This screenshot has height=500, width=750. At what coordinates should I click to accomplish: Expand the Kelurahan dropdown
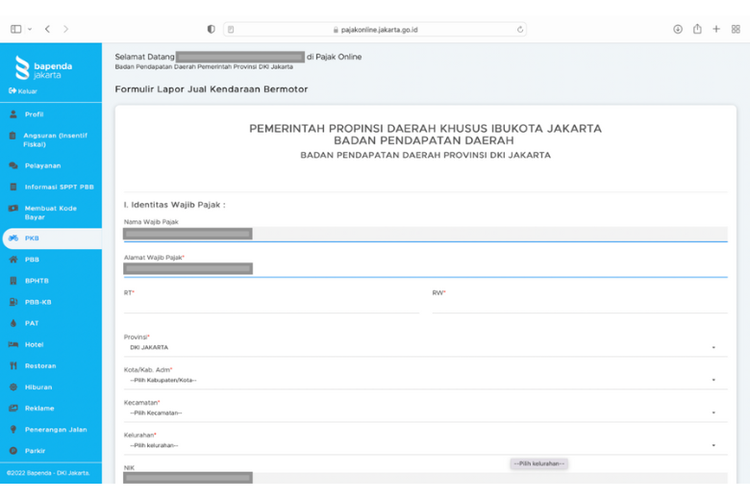tap(420, 446)
